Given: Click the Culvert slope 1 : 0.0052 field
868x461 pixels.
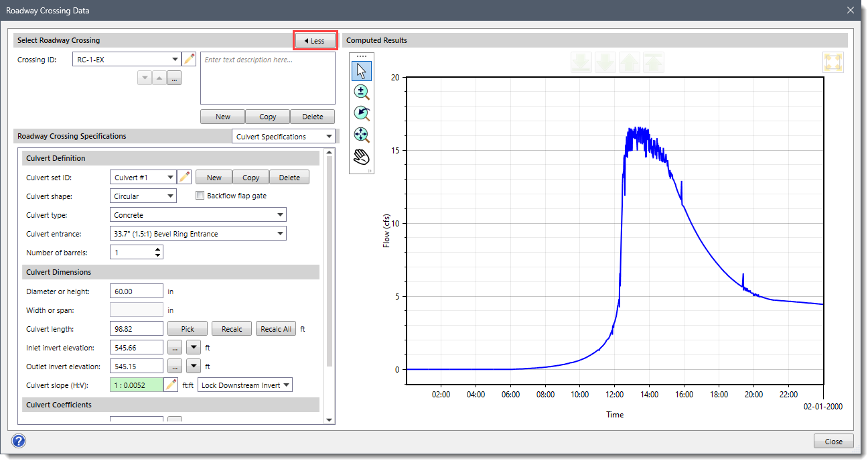Looking at the screenshot, I should (137, 385).
